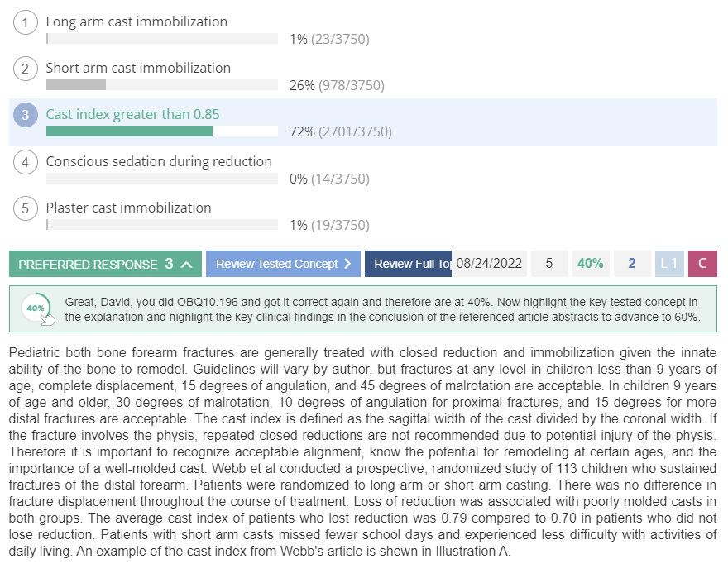
Task: Click the gray number 5 badge
Action: tap(549, 264)
